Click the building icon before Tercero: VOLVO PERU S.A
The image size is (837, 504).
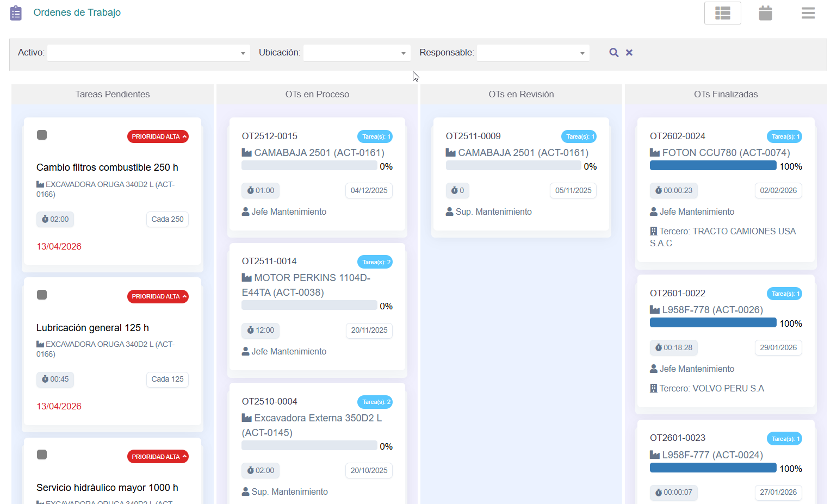coord(655,388)
